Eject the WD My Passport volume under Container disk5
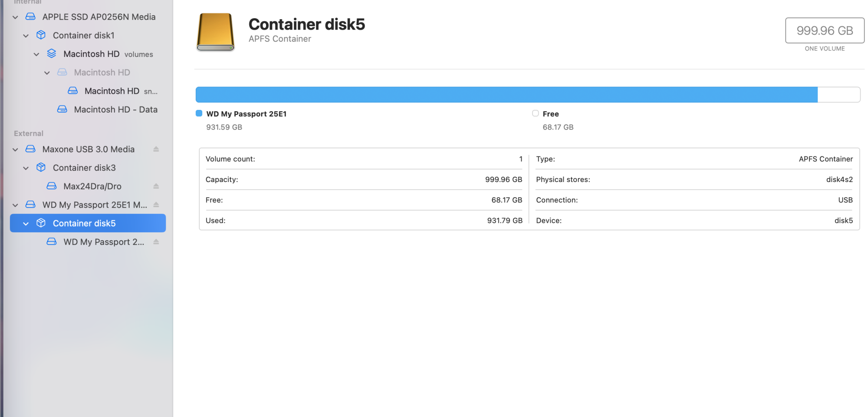The image size is (868, 417). pos(156,242)
